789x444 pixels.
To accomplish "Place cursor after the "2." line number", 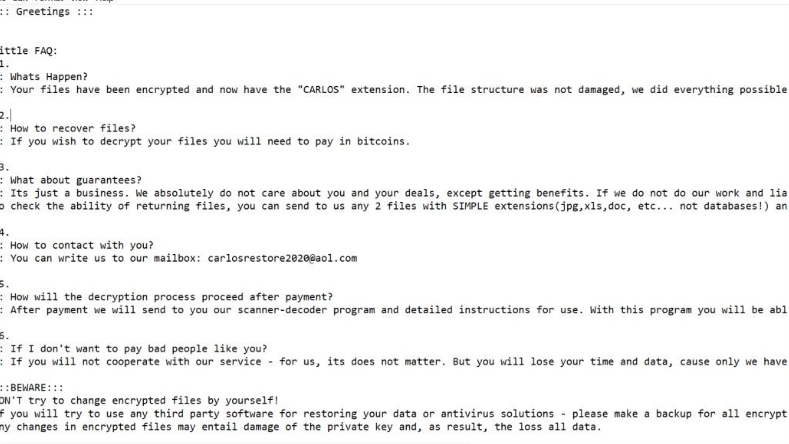I will 10,116.
